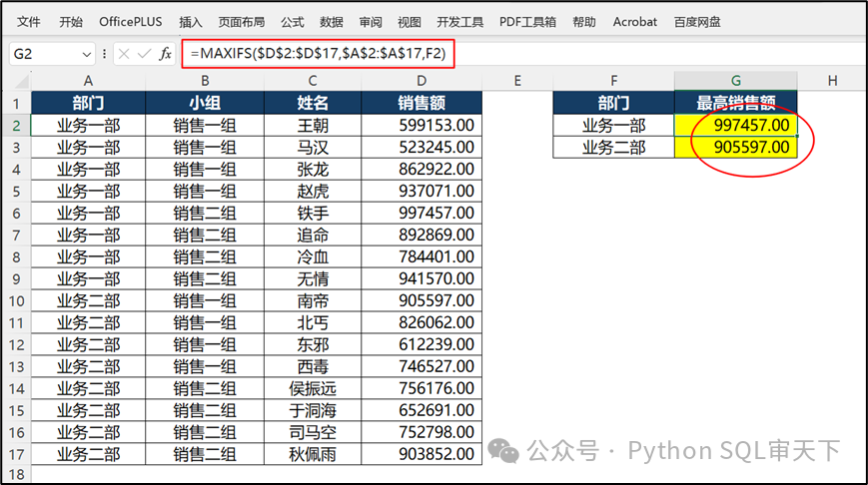Click the MAXIFS formula in formula bar
The width and height of the screenshot is (868, 485).
316,54
